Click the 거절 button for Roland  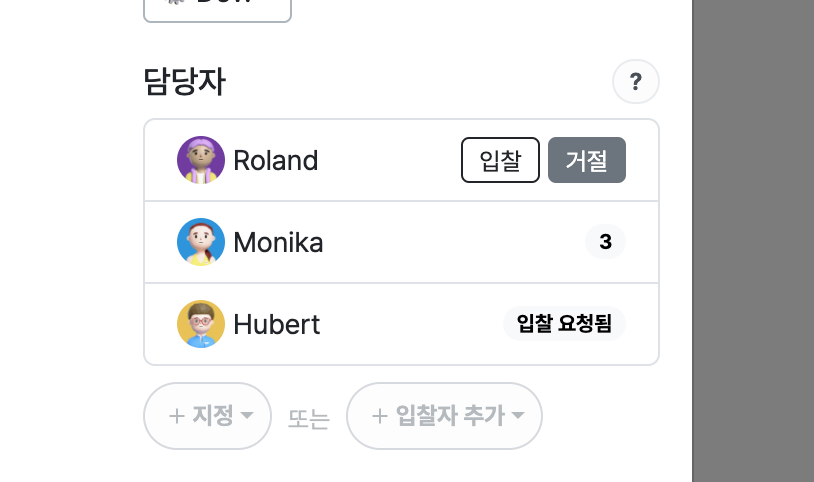click(587, 160)
